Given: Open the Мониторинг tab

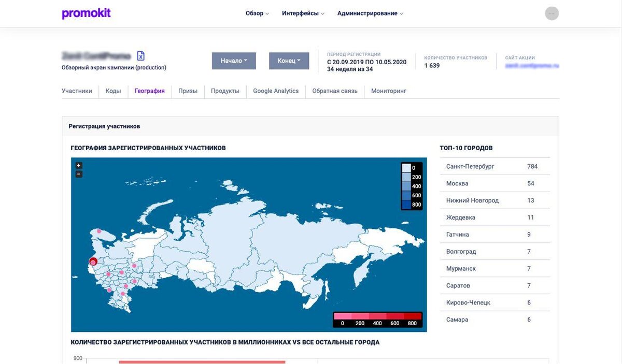Looking at the screenshot, I should (389, 91).
